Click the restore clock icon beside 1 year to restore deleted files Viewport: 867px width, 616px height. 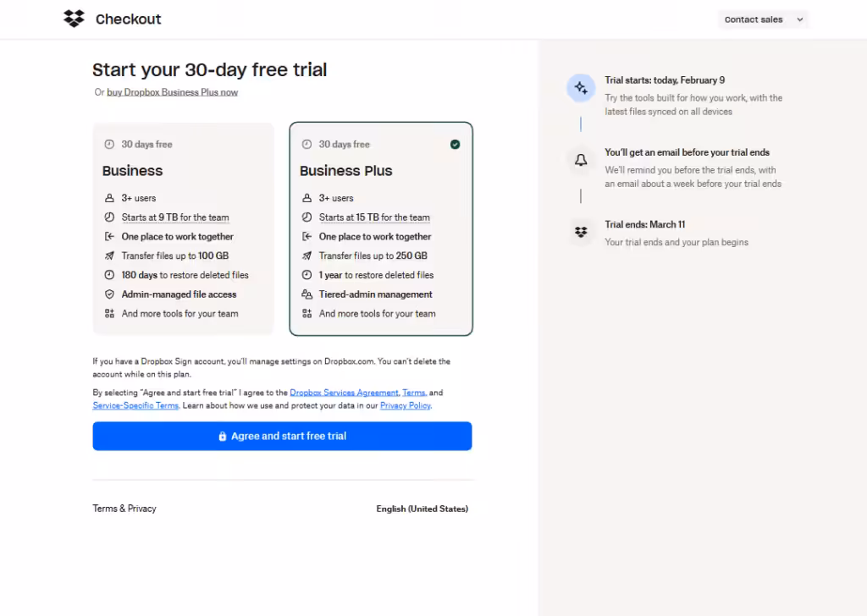point(306,275)
